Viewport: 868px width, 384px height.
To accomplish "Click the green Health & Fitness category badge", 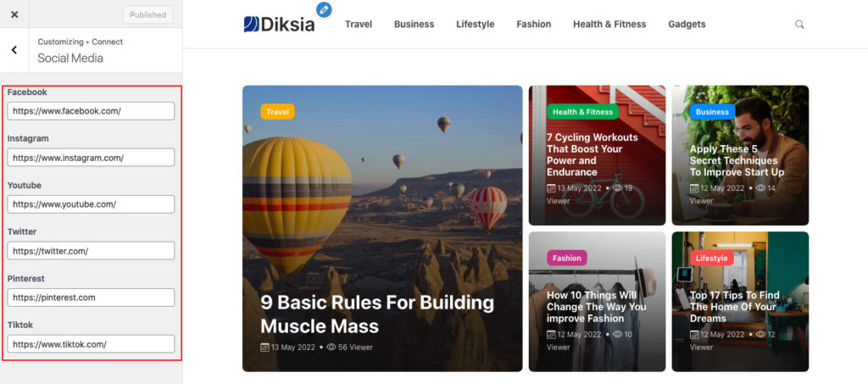I will (x=582, y=112).
